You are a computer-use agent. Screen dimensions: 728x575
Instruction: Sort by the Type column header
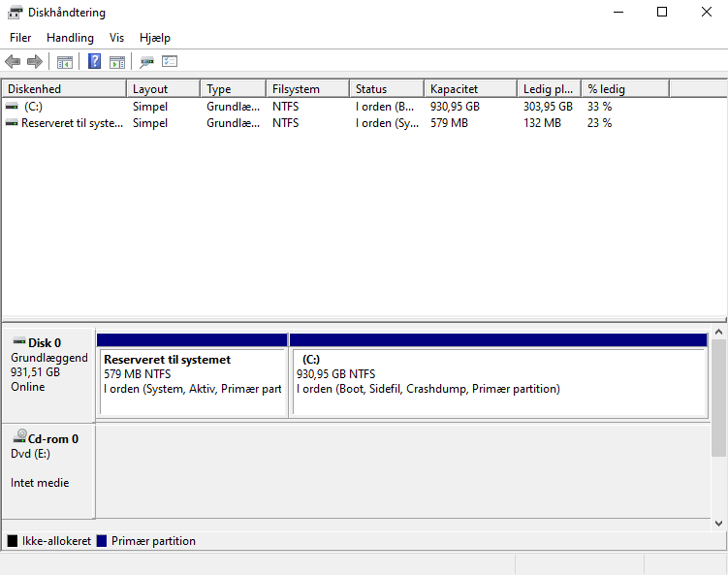coord(233,88)
